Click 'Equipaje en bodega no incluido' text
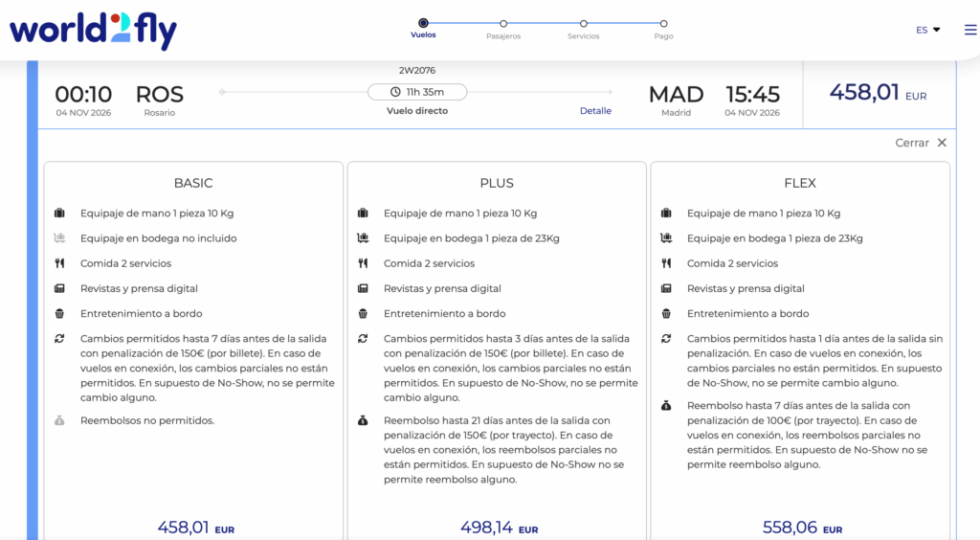 (158, 238)
